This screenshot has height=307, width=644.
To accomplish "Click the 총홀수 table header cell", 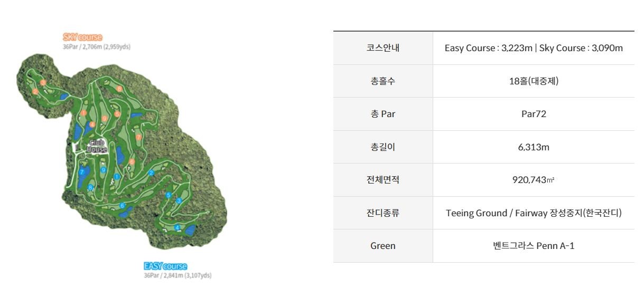I will (383, 81).
